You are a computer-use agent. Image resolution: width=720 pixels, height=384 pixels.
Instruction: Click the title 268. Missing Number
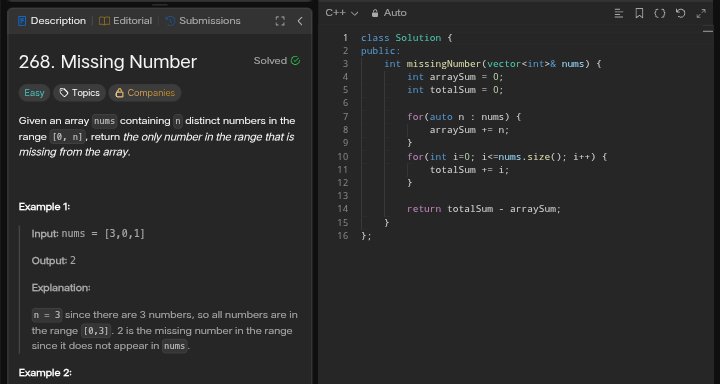108,62
